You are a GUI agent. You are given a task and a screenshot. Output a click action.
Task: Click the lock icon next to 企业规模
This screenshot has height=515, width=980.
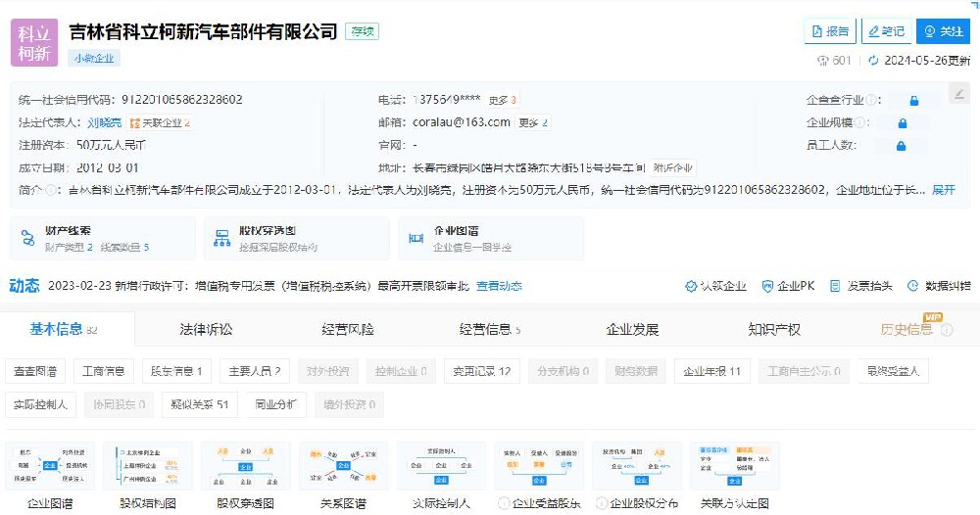902,123
